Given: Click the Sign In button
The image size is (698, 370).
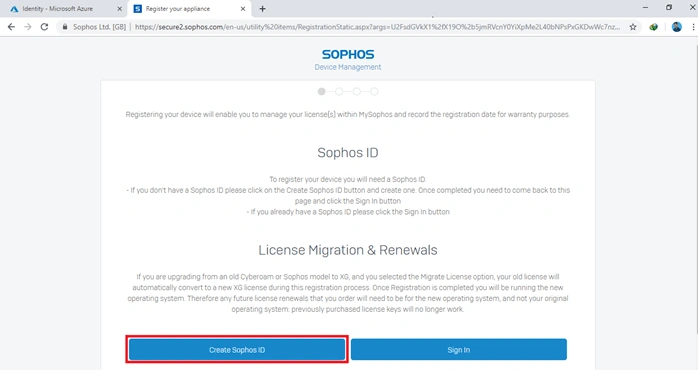Looking at the screenshot, I should coord(459,350).
